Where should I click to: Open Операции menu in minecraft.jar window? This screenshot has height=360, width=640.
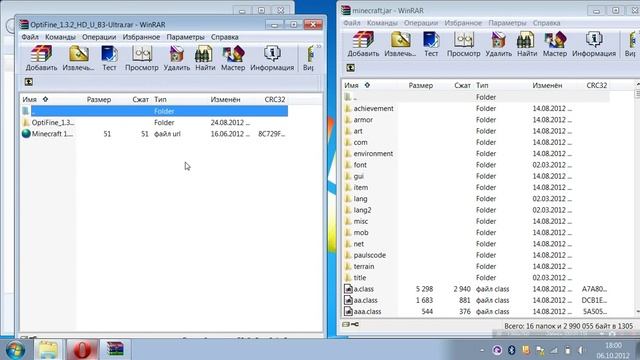(421, 23)
